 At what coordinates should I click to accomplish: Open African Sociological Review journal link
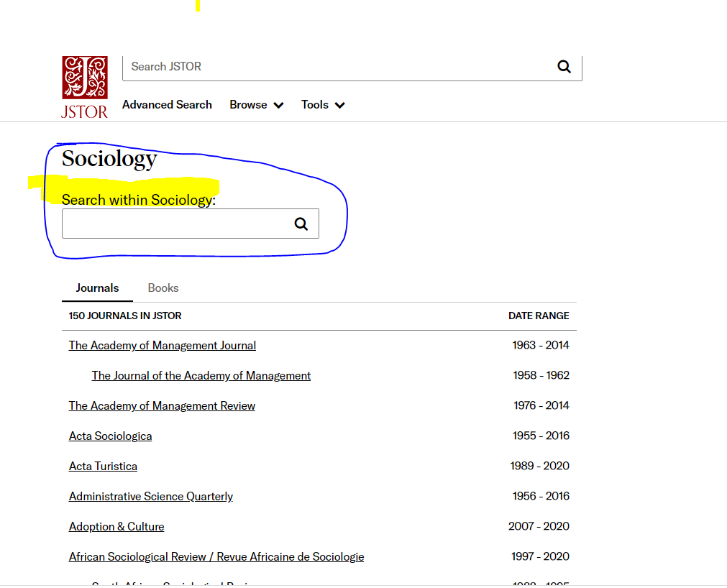pyautogui.click(x=216, y=557)
